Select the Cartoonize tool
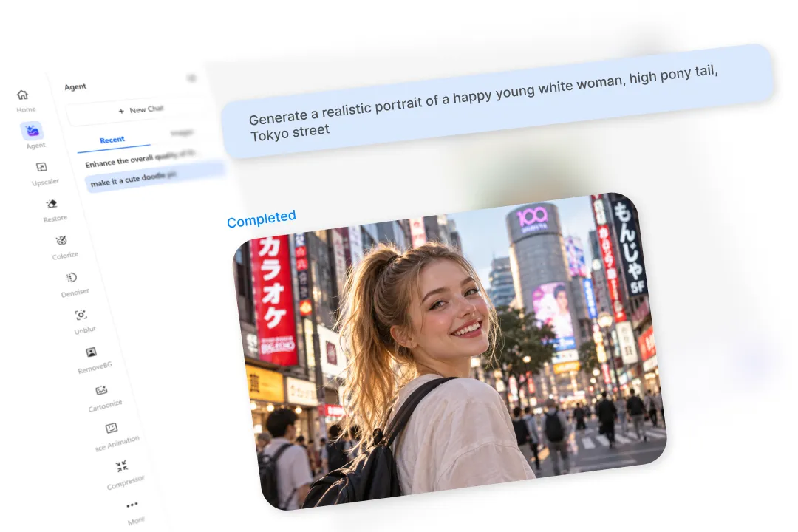 coord(101,390)
